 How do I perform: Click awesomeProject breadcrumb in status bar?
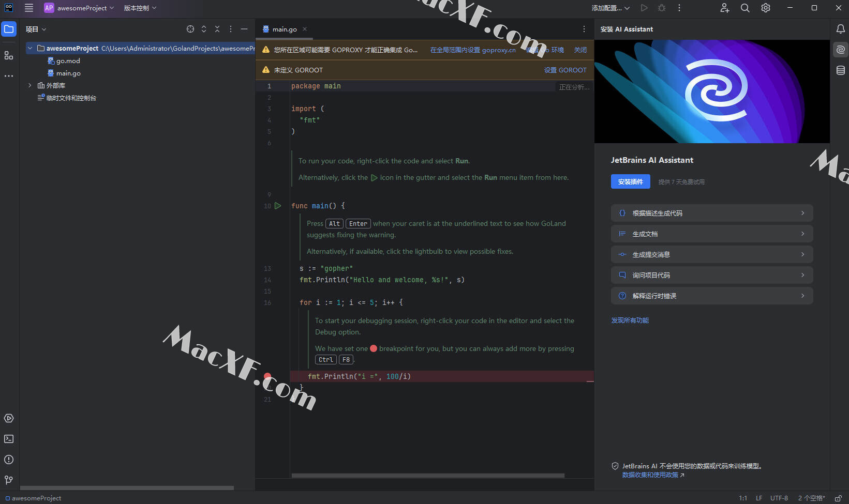33,498
